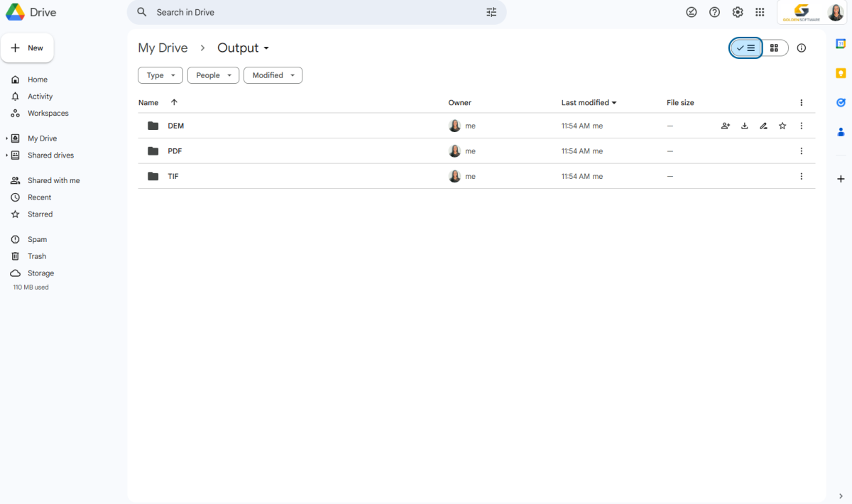Click the Settings gear icon
The image size is (852, 504).
tap(737, 12)
